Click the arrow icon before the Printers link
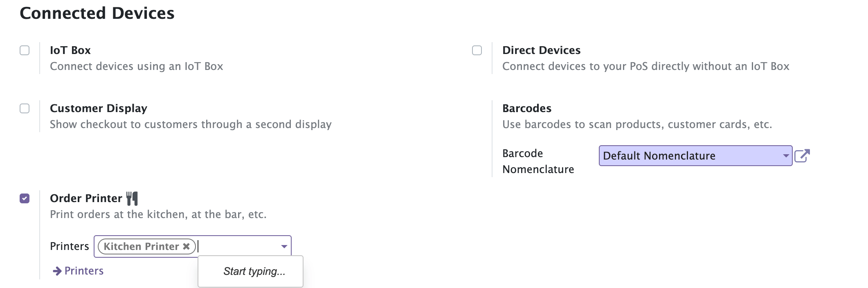Screen dimensions: 868x288 pyautogui.click(x=57, y=271)
